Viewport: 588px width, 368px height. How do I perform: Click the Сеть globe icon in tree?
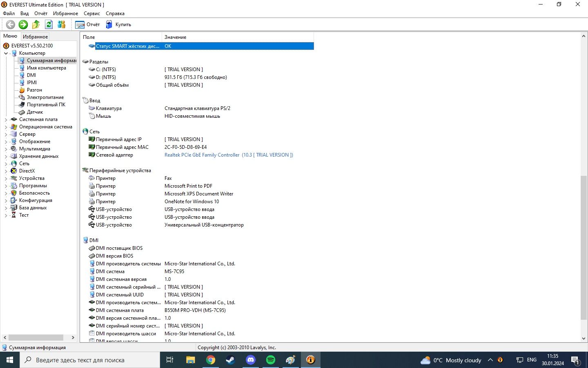14,164
